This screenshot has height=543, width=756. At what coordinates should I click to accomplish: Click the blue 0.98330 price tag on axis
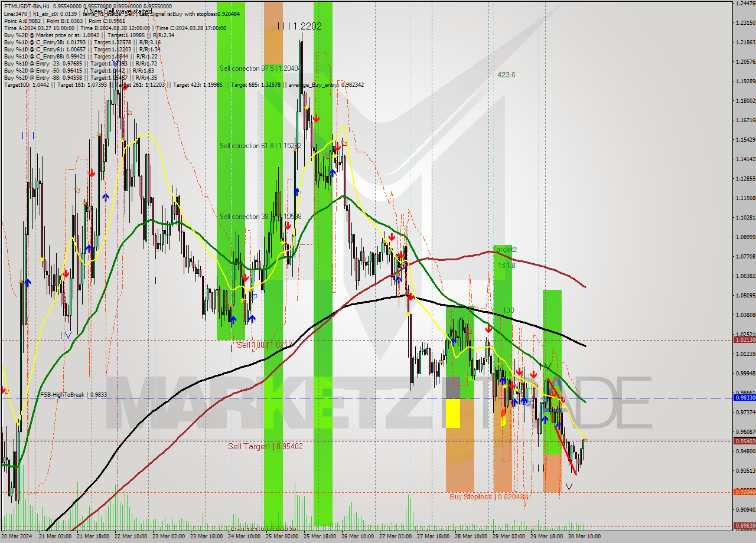pos(744,398)
